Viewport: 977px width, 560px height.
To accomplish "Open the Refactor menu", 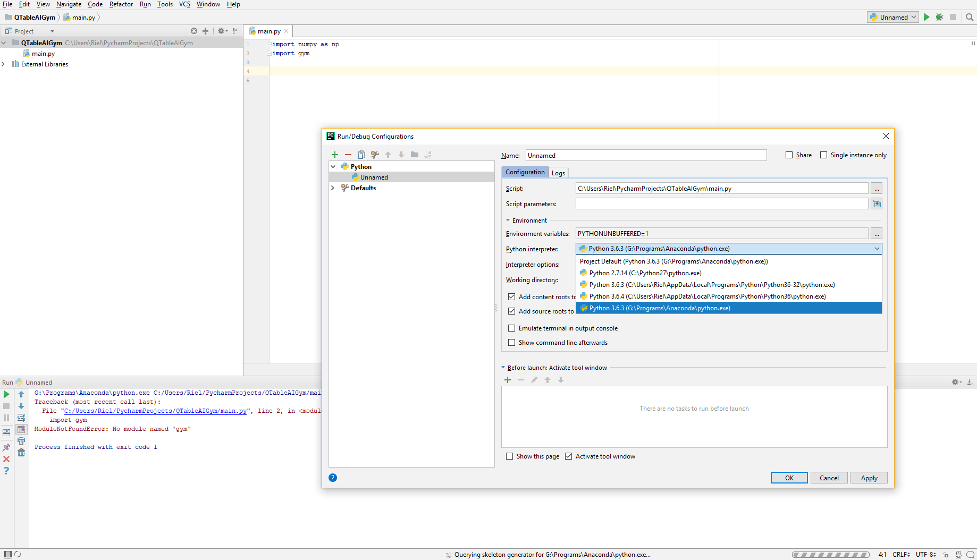I will tap(121, 4).
